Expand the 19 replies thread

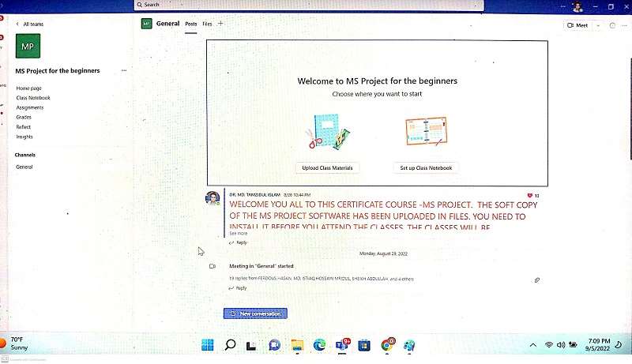click(322, 279)
